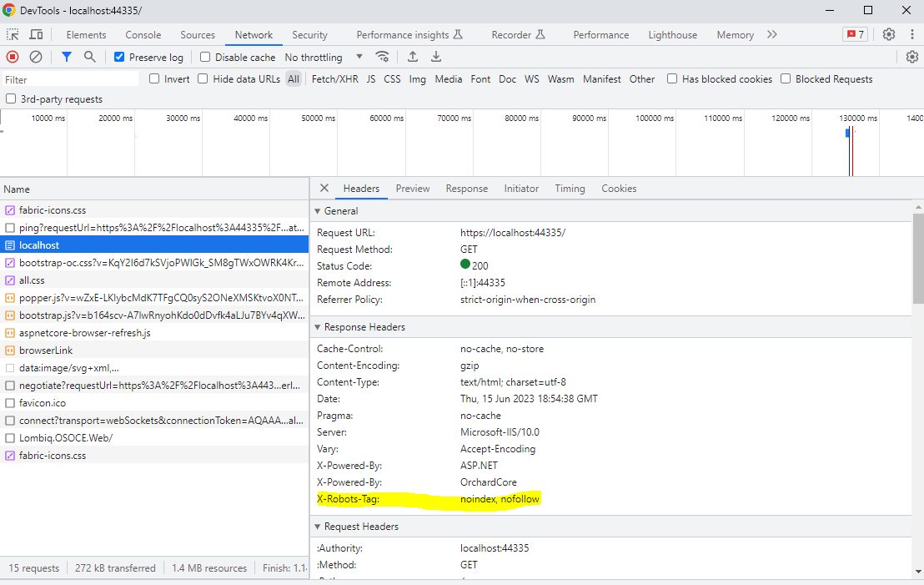Click the Name column header
Screen dimensions: 924x585
154,189
